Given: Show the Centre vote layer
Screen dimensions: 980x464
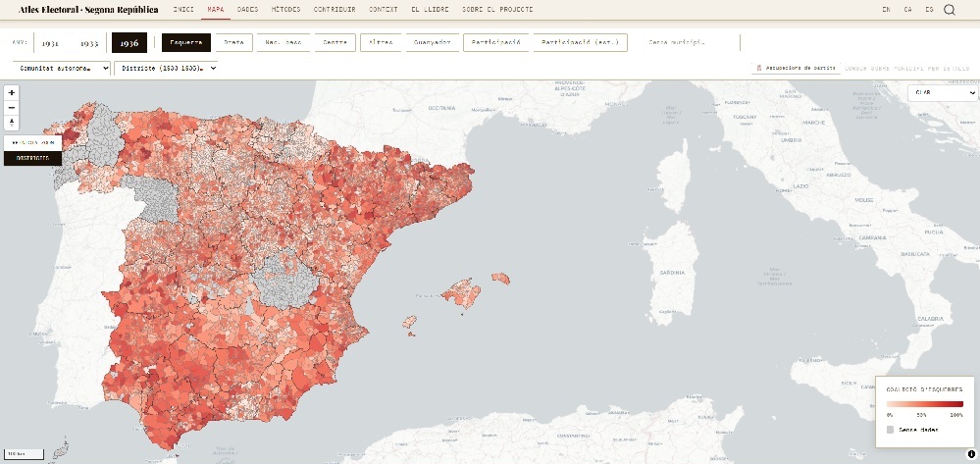Looking at the screenshot, I should (x=335, y=42).
